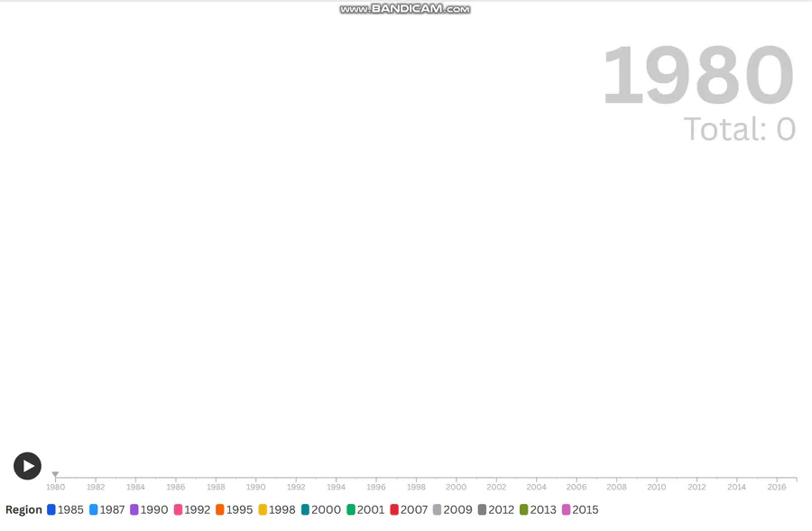Image resolution: width=812 pixels, height=531 pixels.
Task: Jump to 1996 on the timeline
Action: coord(376,487)
